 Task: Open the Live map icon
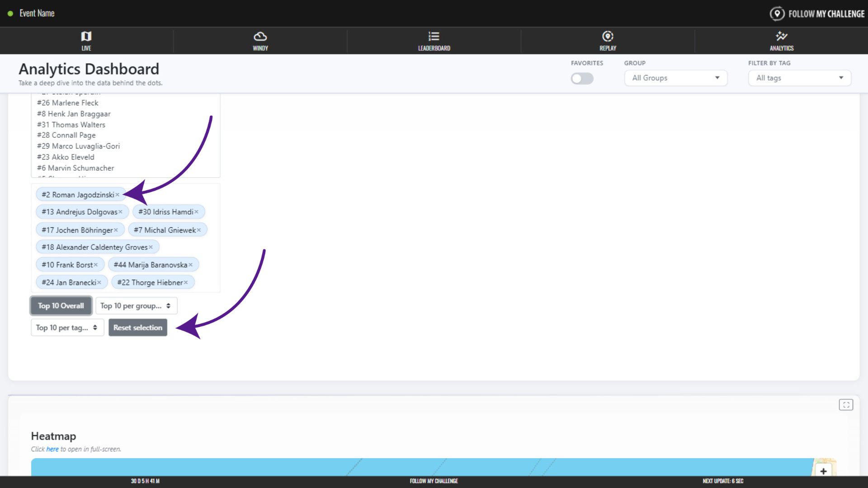tap(86, 37)
